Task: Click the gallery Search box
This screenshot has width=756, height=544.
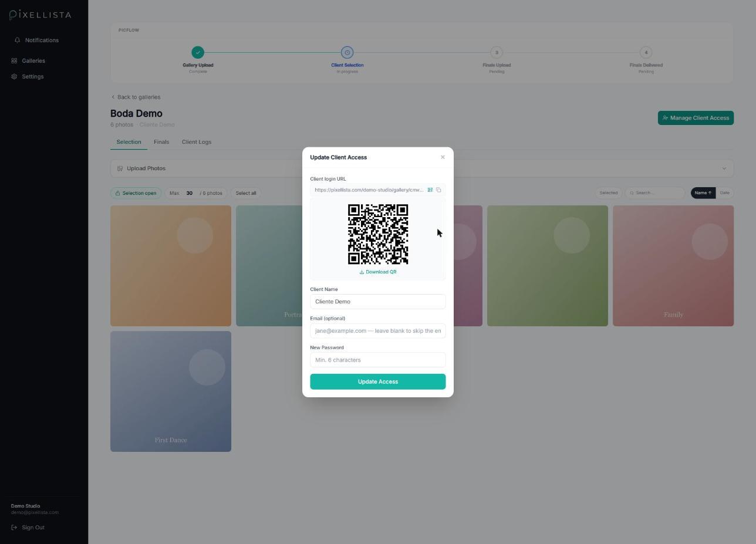Action: pos(655,193)
